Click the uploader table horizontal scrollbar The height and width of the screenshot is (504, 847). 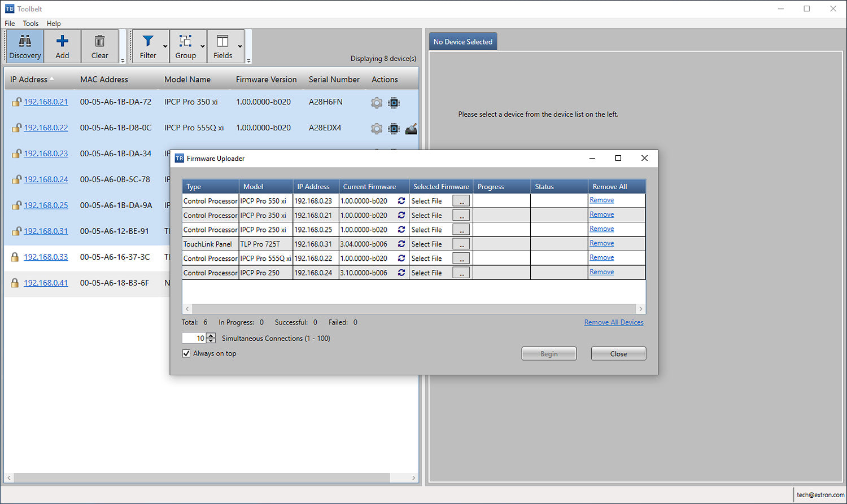click(414, 309)
